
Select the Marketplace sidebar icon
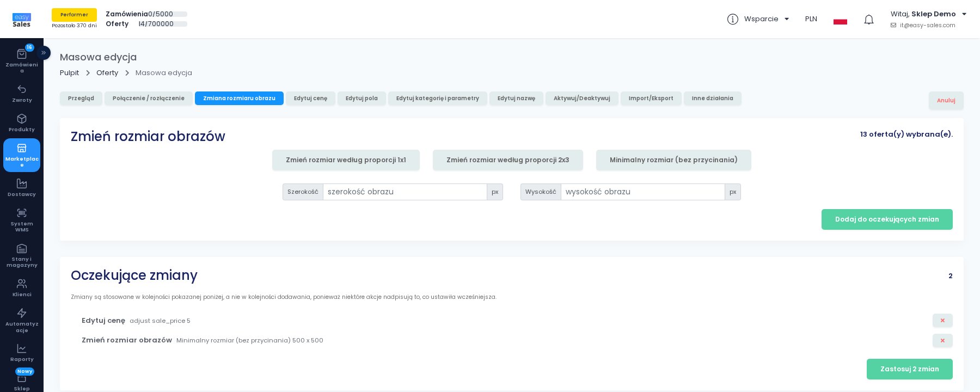click(x=22, y=148)
